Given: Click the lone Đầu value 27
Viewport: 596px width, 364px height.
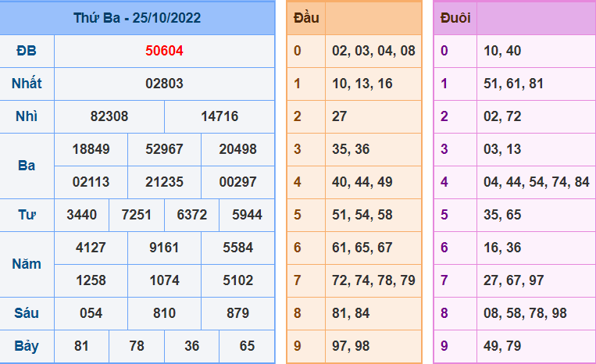Looking at the screenshot, I should click(x=340, y=116).
